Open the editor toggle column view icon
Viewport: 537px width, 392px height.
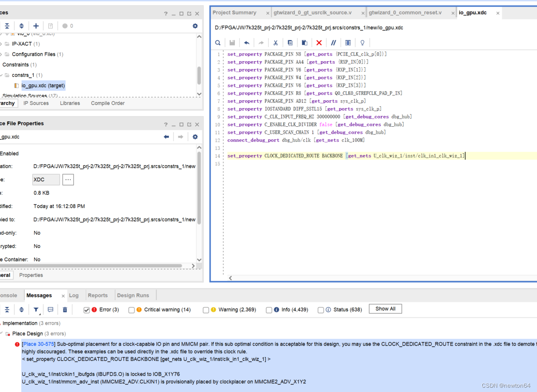click(x=348, y=43)
